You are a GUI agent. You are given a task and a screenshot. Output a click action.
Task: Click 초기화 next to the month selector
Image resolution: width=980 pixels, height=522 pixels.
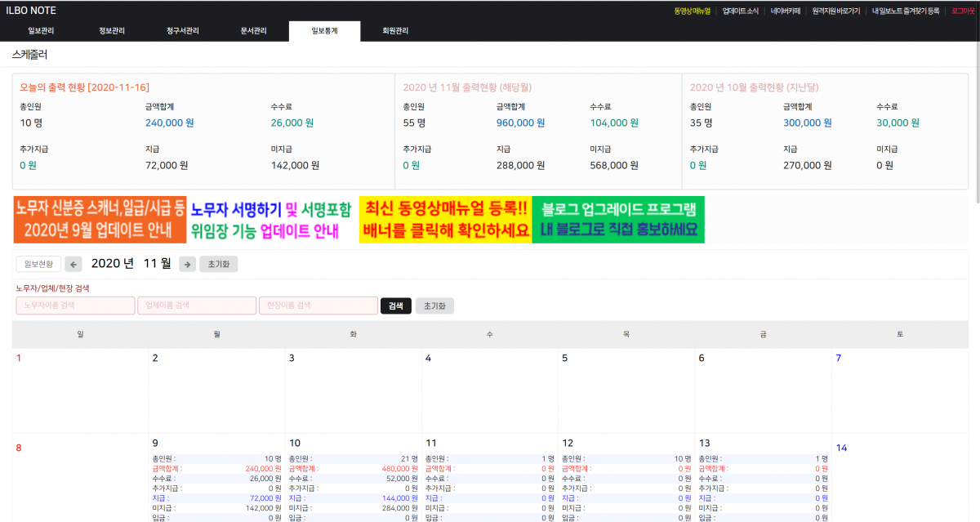[x=218, y=264]
